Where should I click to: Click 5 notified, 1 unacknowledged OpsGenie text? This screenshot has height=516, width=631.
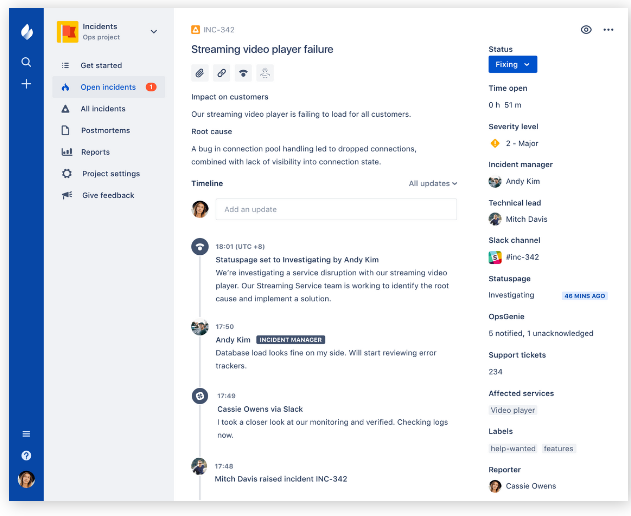coord(541,333)
